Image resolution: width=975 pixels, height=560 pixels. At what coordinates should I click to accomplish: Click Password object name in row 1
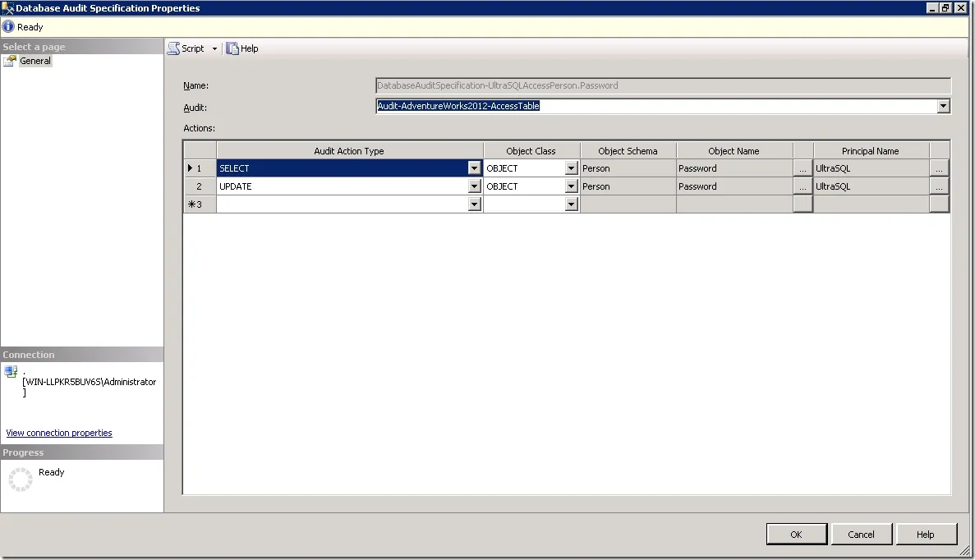(x=734, y=168)
